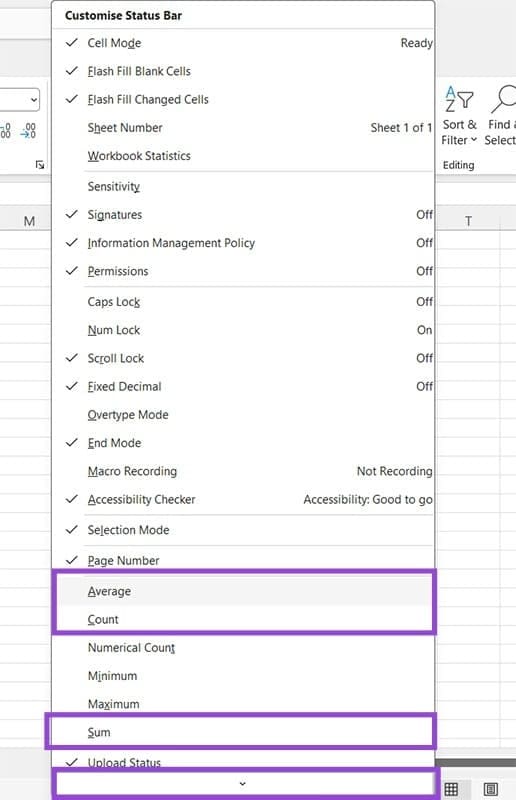The height and width of the screenshot is (800, 516).
Task: Enable Numerical Count option
Action: click(243, 647)
